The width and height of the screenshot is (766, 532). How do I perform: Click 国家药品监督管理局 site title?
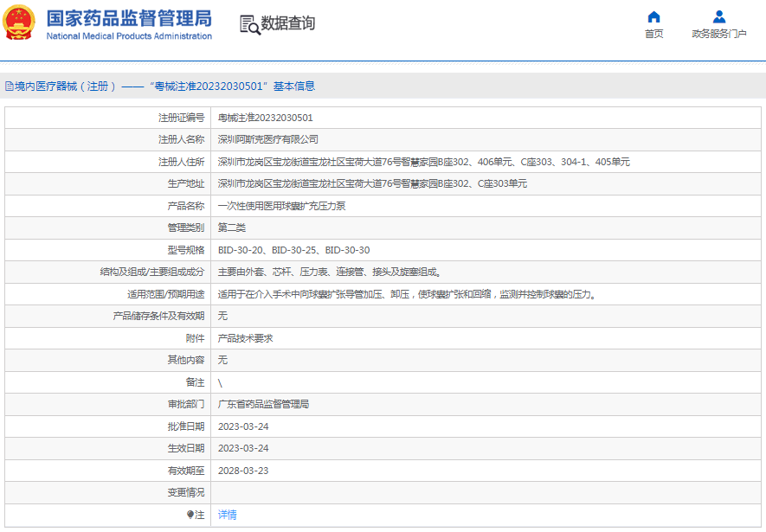pyautogui.click(x=129, y=18)
